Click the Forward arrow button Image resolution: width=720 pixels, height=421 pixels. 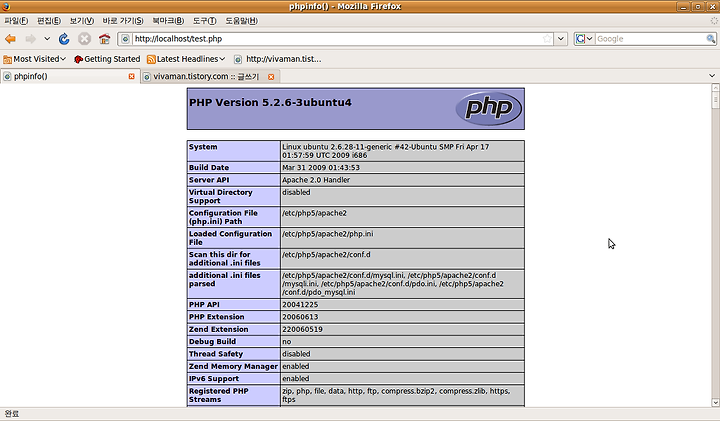30,39
